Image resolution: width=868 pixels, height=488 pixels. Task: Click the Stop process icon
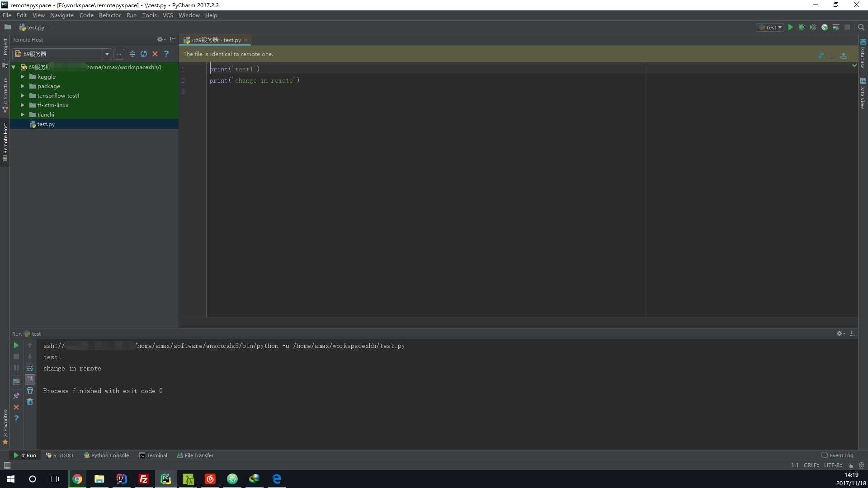coord(16,357)
